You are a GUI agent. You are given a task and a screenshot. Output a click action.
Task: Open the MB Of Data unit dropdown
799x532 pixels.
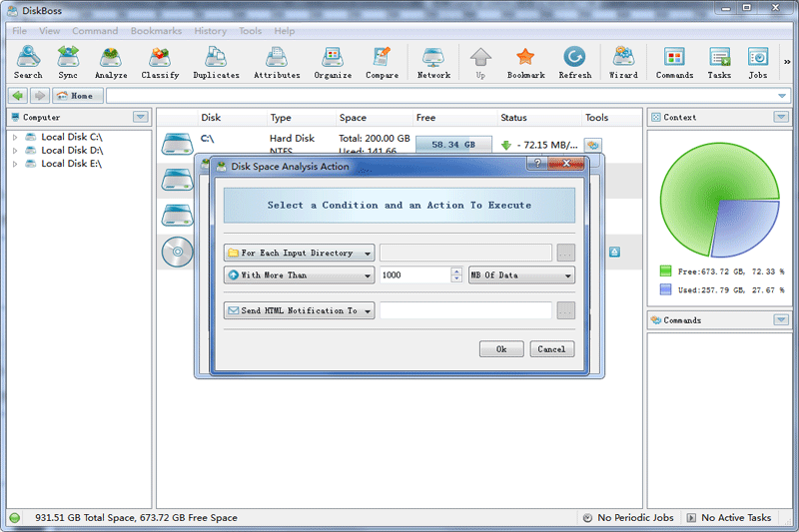click(521, 275)
